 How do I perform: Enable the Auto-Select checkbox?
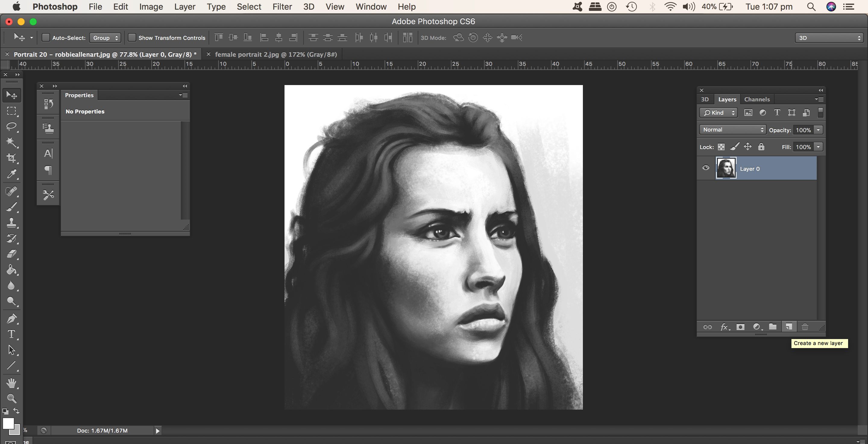(46, 37)
